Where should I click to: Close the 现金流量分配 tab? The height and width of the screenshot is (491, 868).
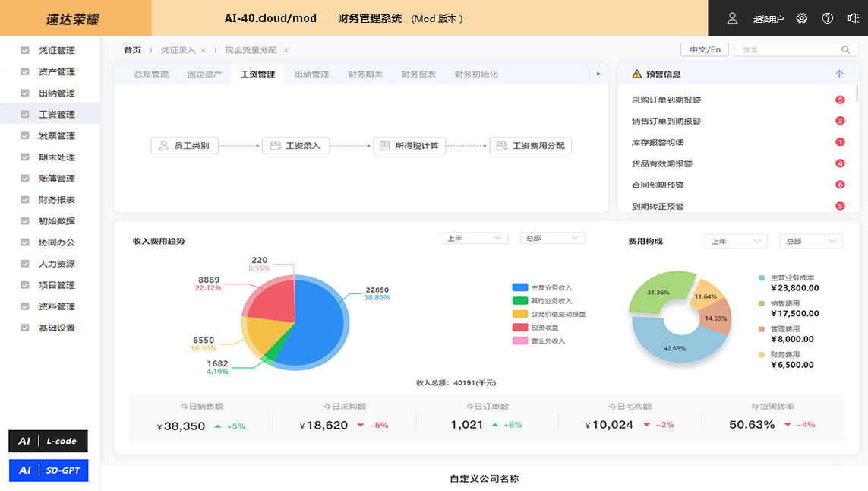tap(286, 50)
